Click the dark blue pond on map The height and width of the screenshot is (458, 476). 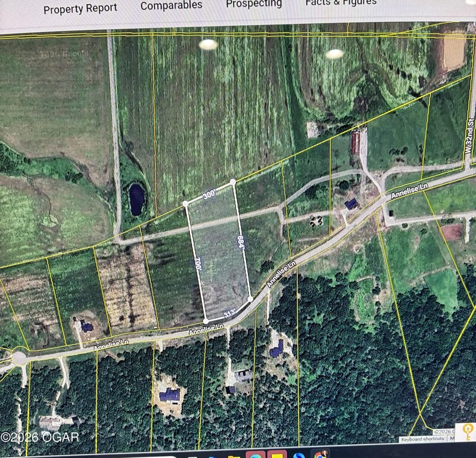point(136,199)
